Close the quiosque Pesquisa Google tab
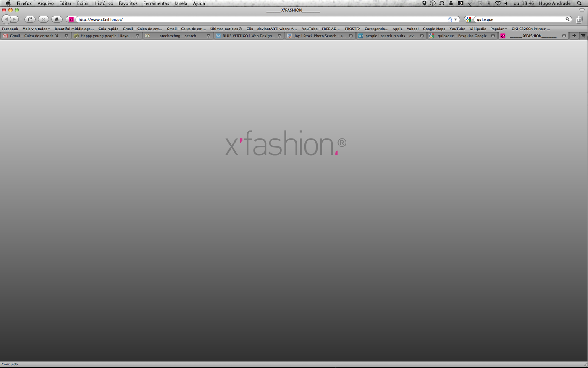The height and width of the screenshot is (368, 588). tap(493, 36)
